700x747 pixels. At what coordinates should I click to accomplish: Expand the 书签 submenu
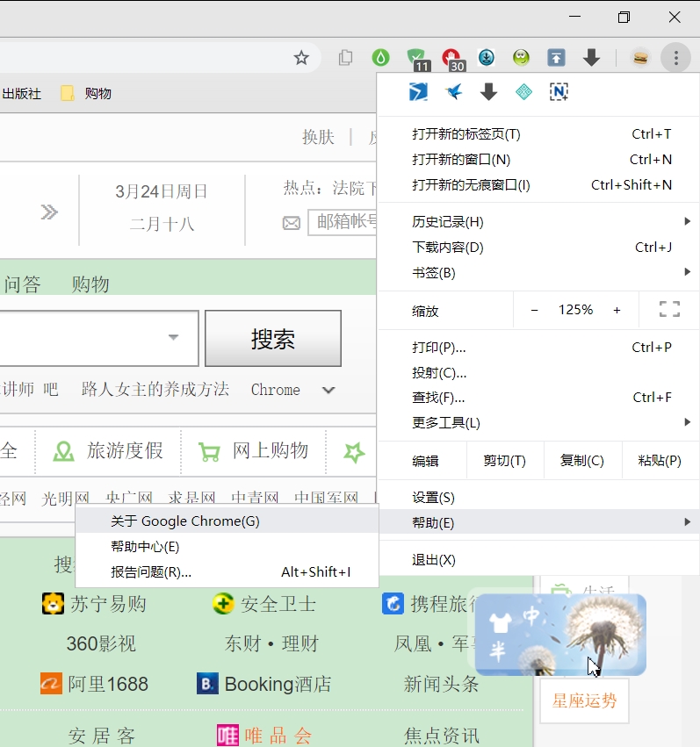(538, 272)
